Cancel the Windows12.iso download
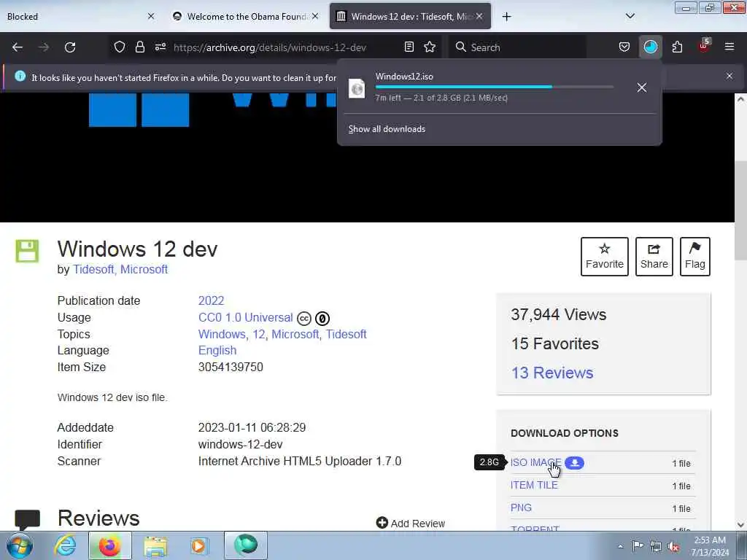This screenshot has height=560, width=747. (642, 87)
